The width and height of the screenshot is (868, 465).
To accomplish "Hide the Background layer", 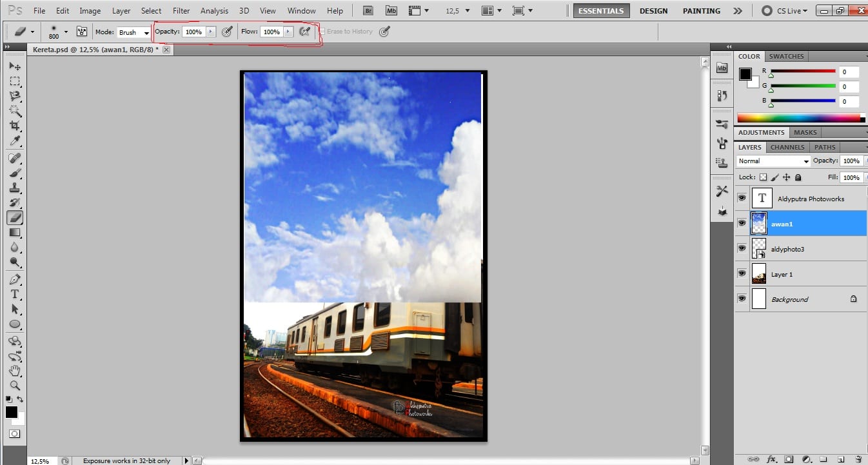I will point(742,299).
